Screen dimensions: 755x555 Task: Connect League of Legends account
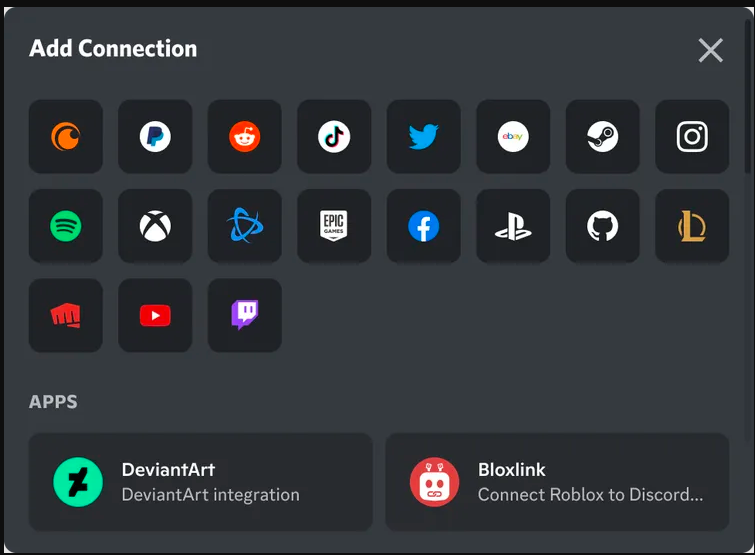[692, 226]
